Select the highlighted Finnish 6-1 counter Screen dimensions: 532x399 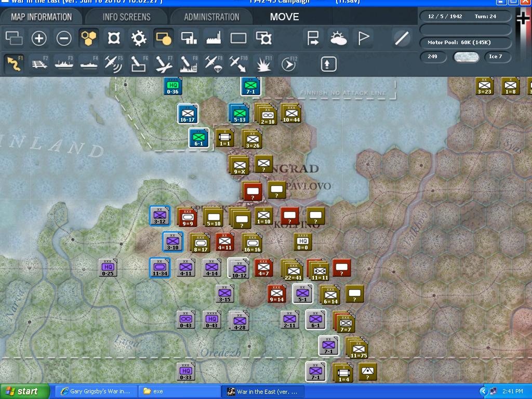pos(198,138)
